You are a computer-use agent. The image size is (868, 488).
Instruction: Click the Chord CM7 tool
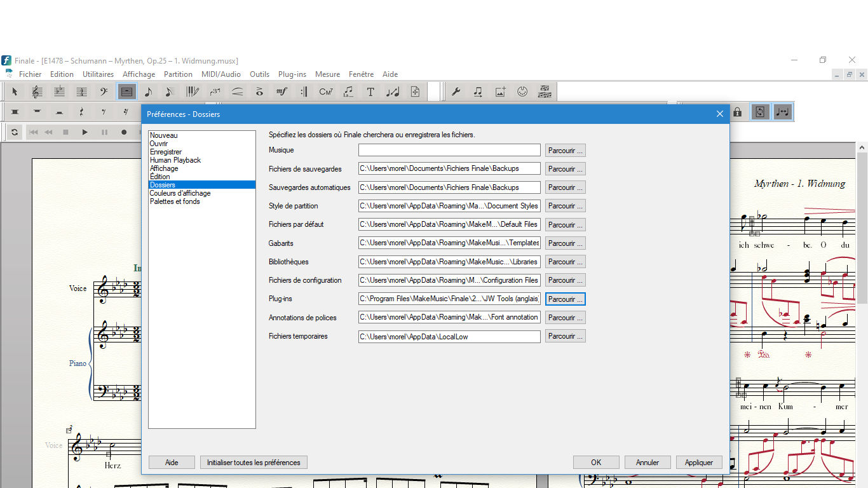coord(326,92)
